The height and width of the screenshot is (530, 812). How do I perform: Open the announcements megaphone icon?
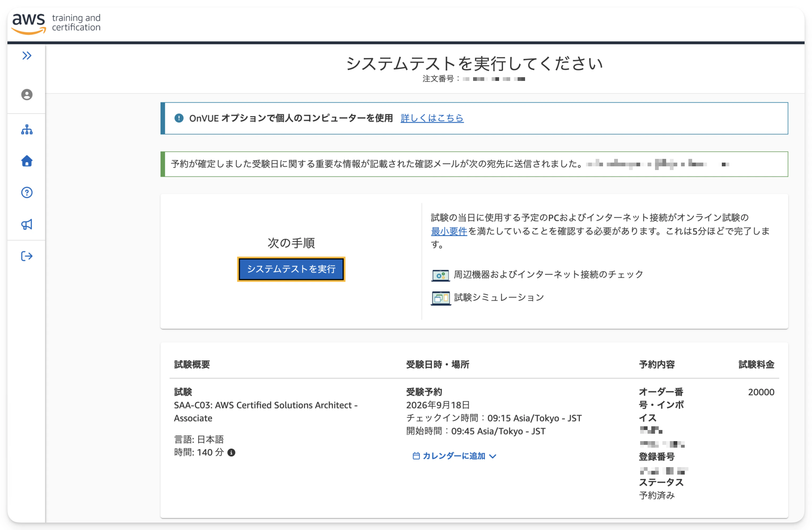coord(27,224)
